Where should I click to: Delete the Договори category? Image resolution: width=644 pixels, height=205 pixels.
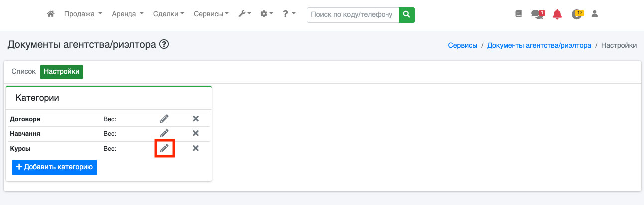coord(196,119)
